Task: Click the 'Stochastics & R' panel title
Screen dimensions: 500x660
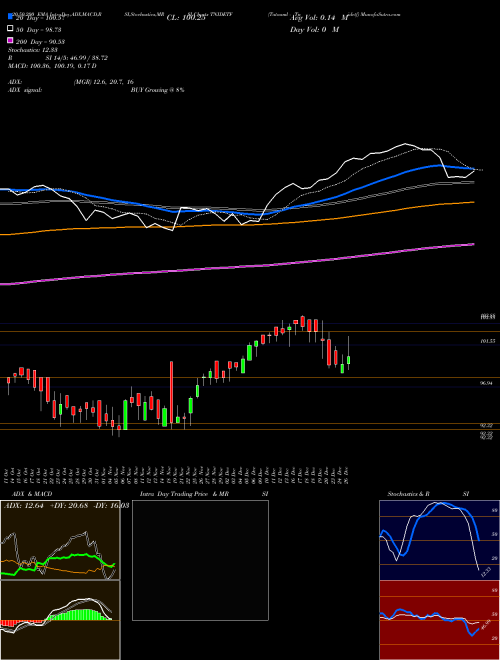Action: tap(408, 494)
